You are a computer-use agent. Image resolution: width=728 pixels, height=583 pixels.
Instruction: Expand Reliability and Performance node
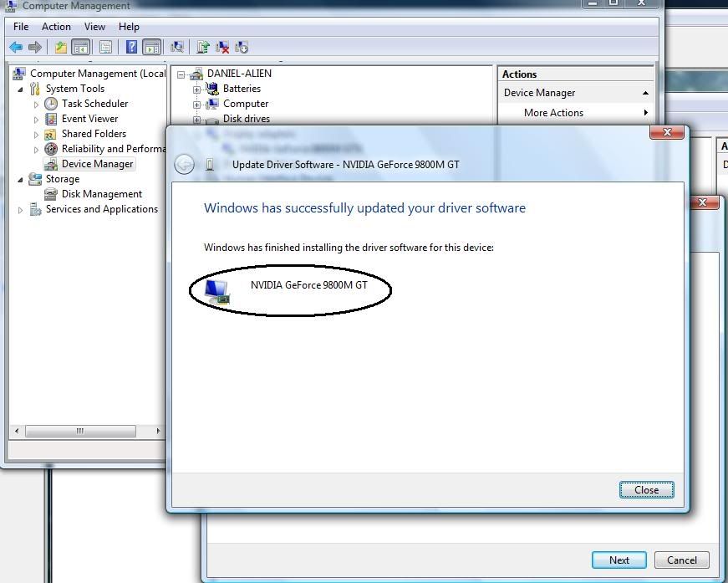[x=36, y=150]
